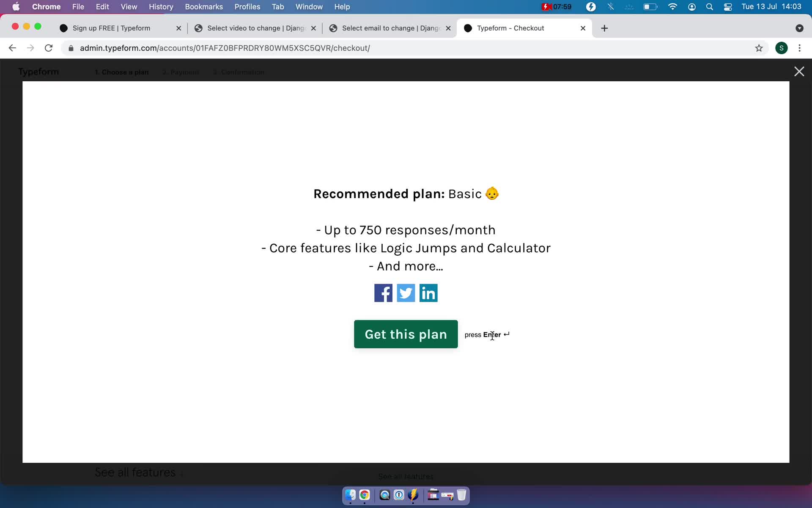Click the Facebook share icon
The image size is (812, 508).
coord(383,293)
